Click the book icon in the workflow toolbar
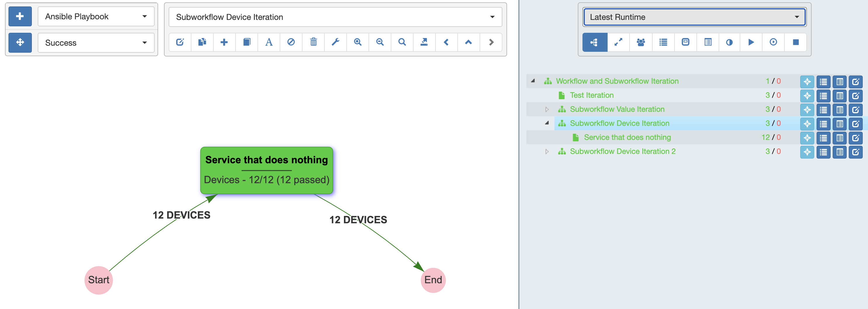The height and width of the screenshot is (309, 868). 247,42
